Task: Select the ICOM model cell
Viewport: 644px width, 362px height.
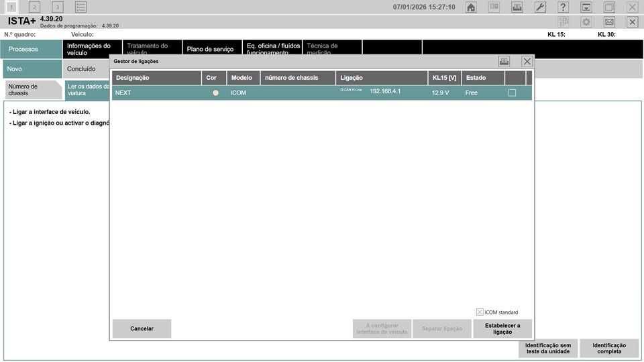Action: click(238, 93)
